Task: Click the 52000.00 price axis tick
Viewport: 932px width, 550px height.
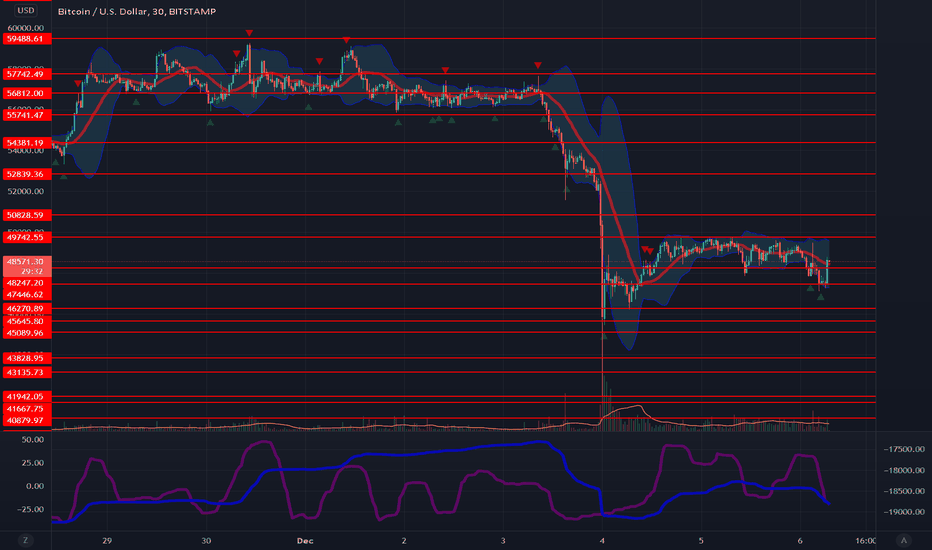Action: pyautogui.click(x=26, y=191)
